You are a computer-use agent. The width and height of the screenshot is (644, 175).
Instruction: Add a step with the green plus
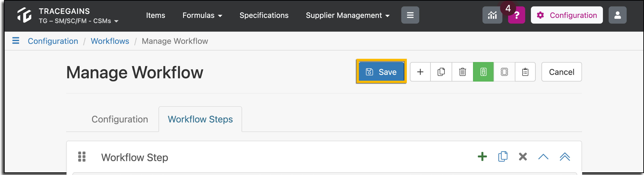[482, 157]
